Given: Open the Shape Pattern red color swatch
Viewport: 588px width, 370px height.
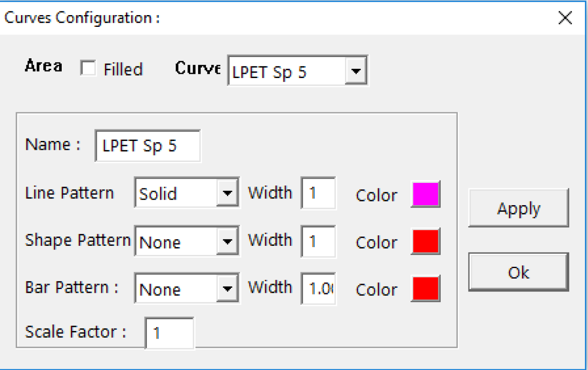Looking at the screenshot, I should click(425, 241).
